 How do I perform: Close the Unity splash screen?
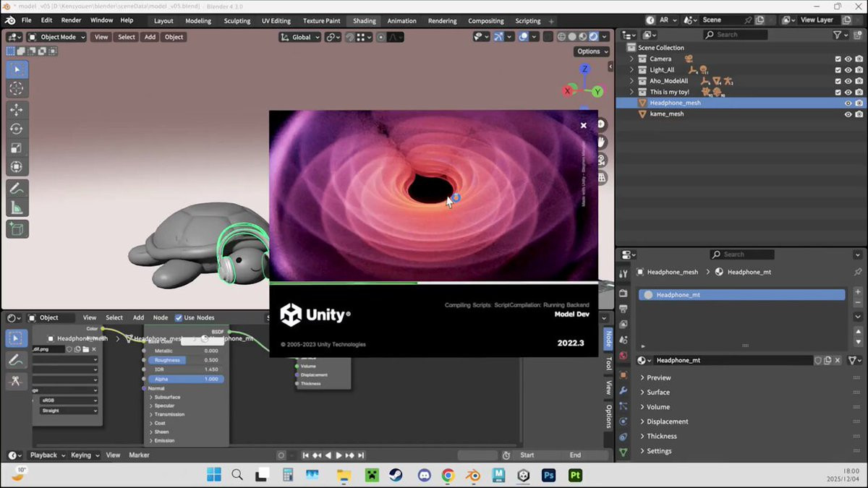pyautogui.click(x=584, y=126)
